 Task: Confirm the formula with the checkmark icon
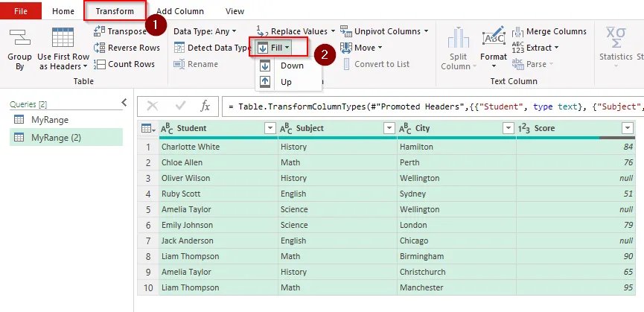click(x=180, y=106)
